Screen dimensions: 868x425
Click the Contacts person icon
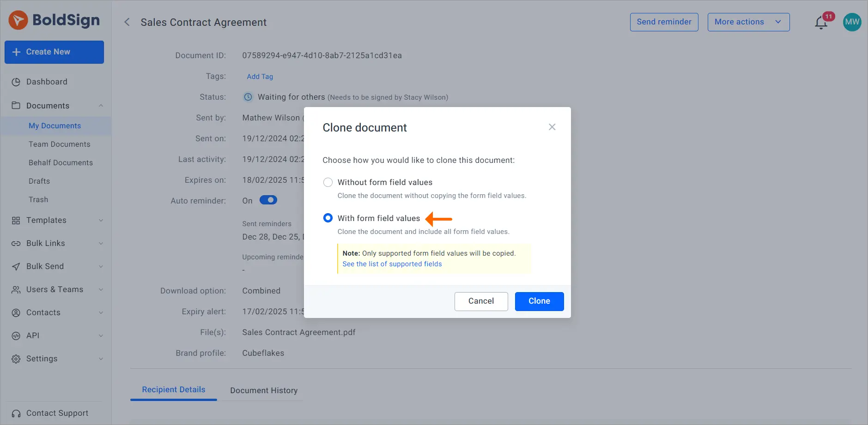coord(16,313)
